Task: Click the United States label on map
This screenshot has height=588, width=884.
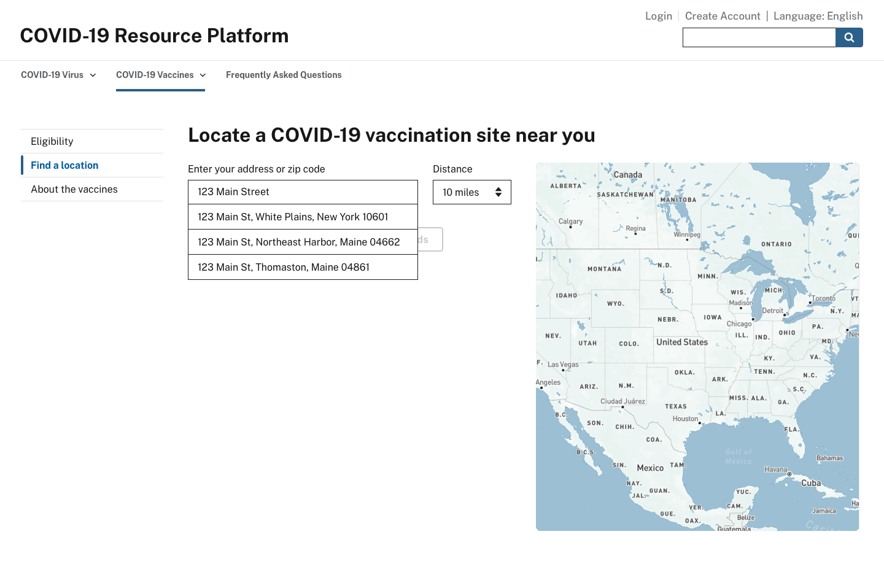Action: (682, 342)
